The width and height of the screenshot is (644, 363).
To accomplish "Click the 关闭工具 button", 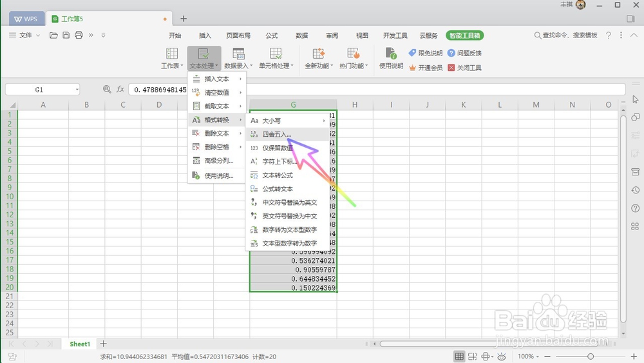I will (464, 68).
